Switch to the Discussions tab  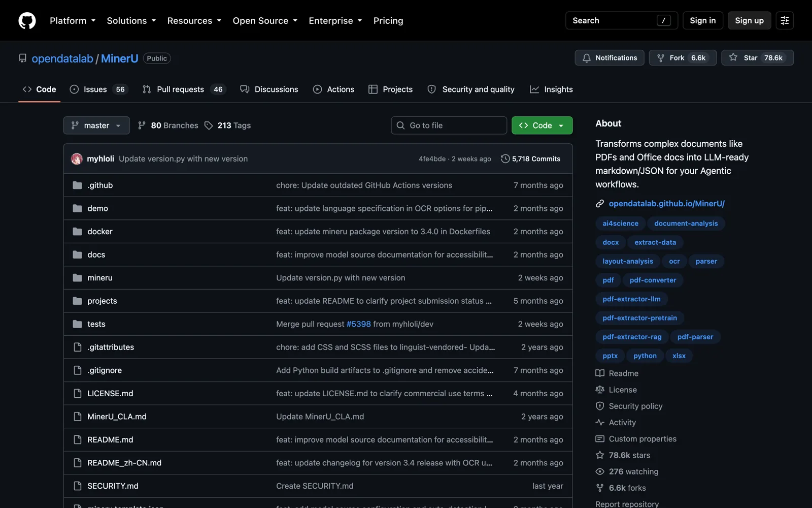pyautogui.click(x=269, y=89)
